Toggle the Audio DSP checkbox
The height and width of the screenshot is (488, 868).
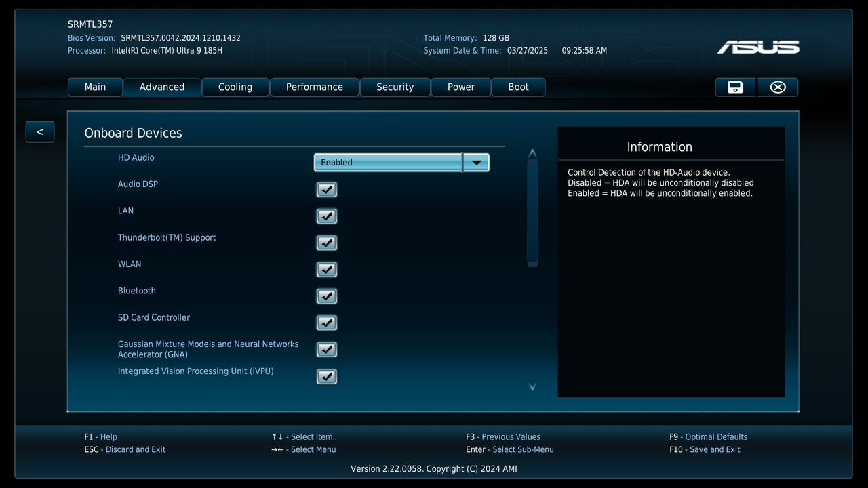[x=327, y=190]
